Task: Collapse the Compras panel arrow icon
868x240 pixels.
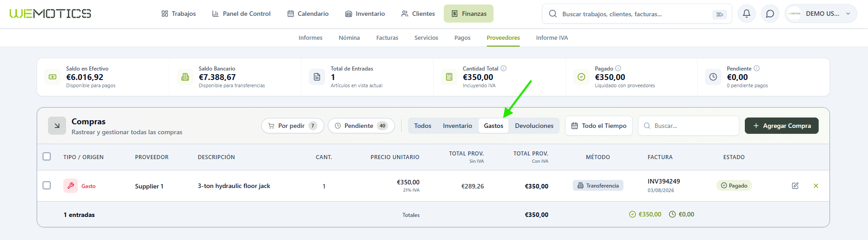Action: click(x=57, y=126)
